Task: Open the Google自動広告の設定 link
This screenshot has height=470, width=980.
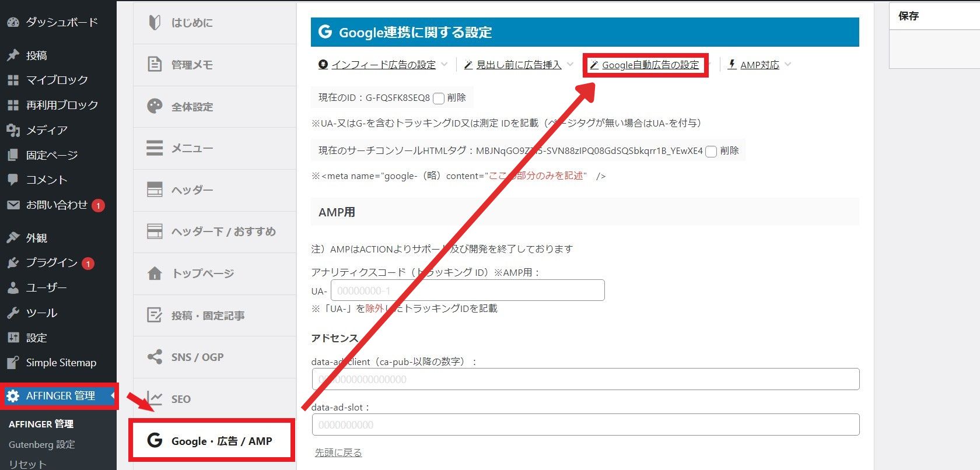Action: pos(650,65)
